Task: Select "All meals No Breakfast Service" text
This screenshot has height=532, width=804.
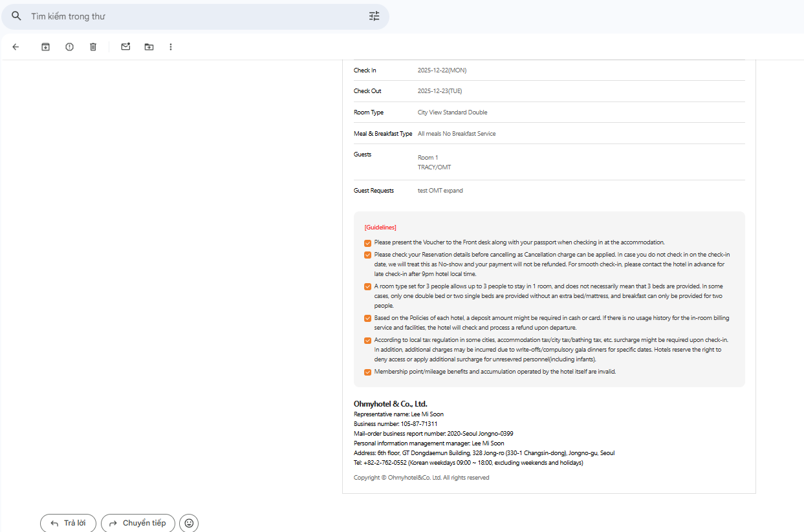Action: tap(457, 134)
